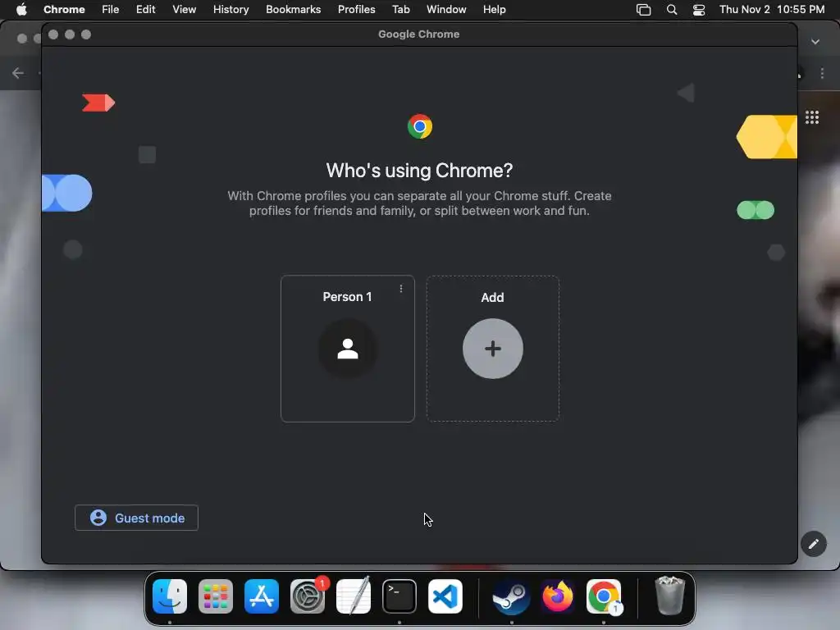
Task: Open Google Chrome from the Dock
Action: (x=604, y=596)
